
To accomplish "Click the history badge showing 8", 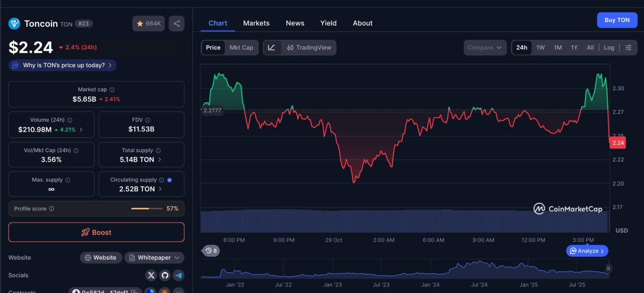I will [211, 251].
